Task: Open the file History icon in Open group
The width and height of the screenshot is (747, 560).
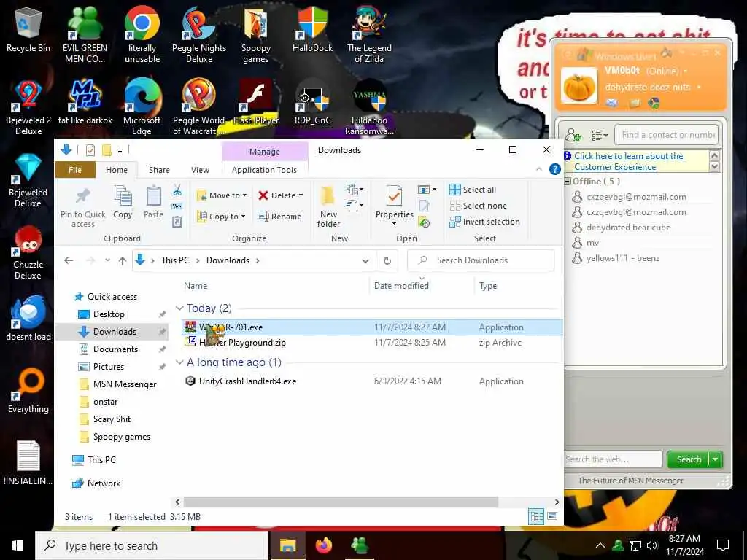Action: coord(424,222)
